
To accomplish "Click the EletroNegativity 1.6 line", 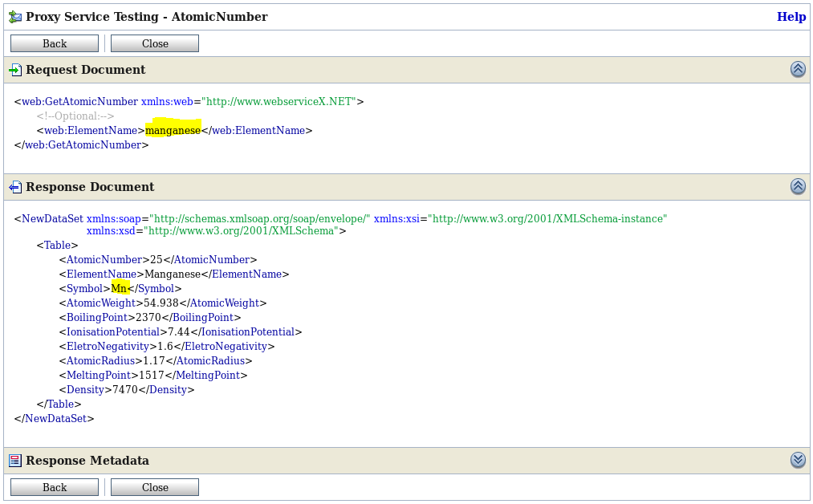I will click(167, 347).
